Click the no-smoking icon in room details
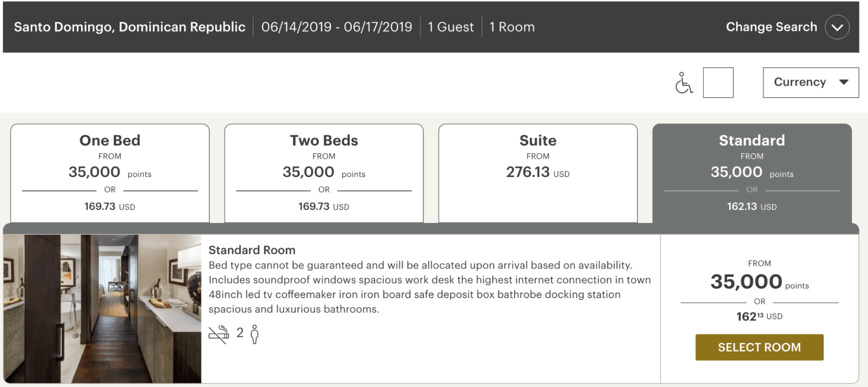This screenshot has height=387, width=868. click(x=219, y=335)
